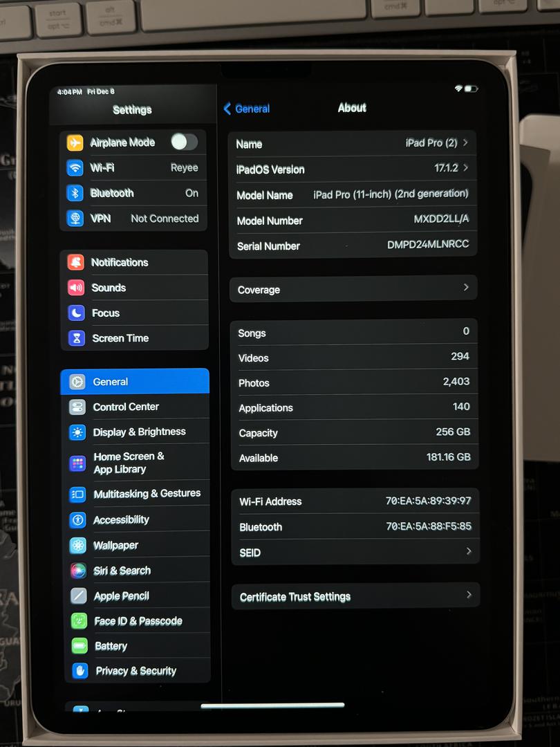Tap the Privacy & Security hand icon
The image size is (560, 747).
tap(80, 671)
